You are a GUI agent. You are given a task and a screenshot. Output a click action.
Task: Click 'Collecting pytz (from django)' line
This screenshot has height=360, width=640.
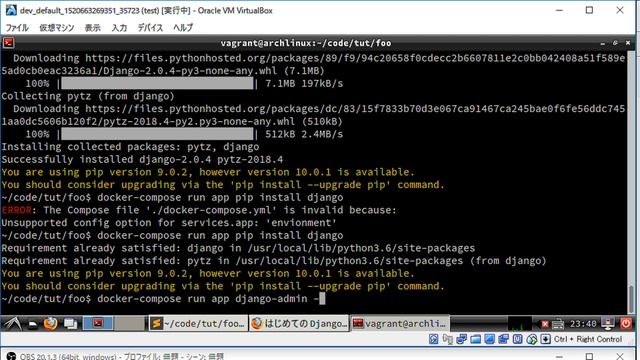88,96
